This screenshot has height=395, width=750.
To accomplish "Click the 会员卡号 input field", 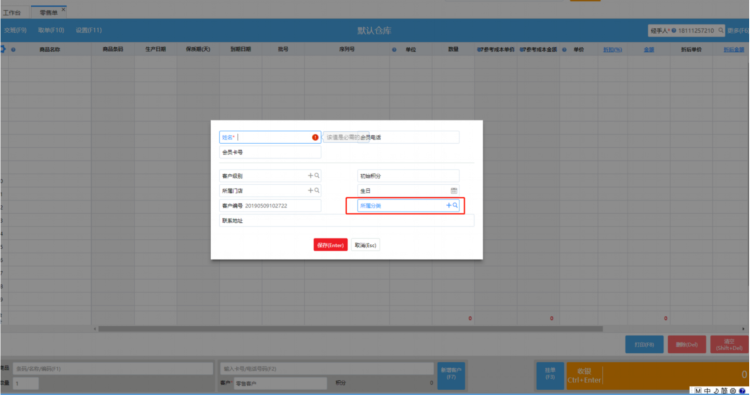I will pos(270,152).
